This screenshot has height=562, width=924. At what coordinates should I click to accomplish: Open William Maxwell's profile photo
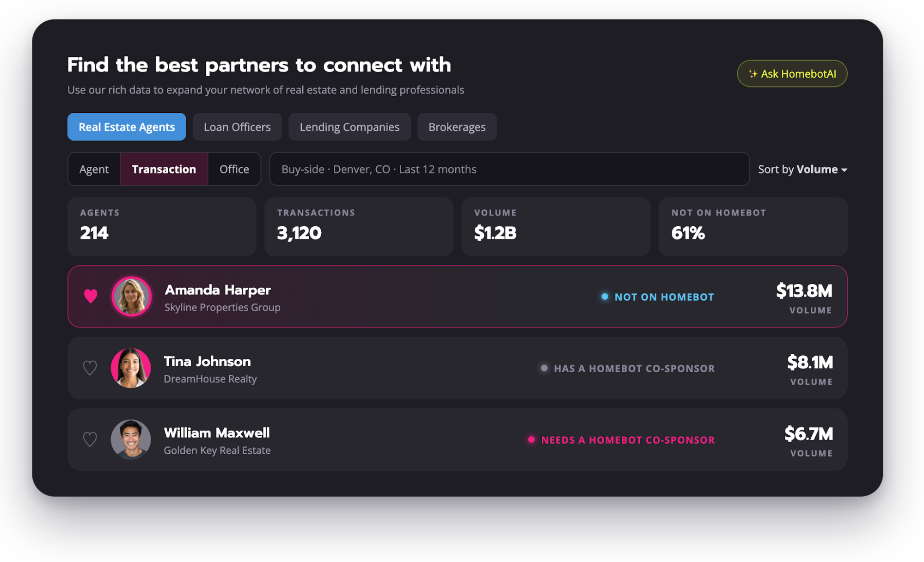pos(131,439)
